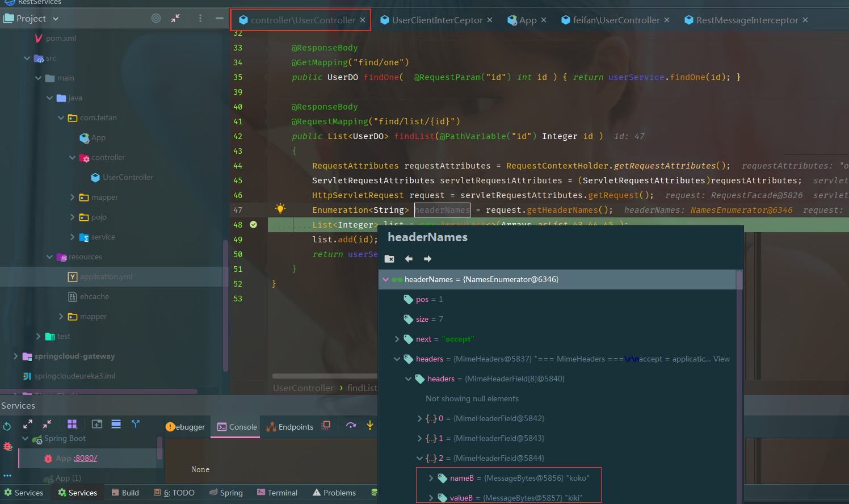The image size is (849, 504).
Task: Open UserController in project tree
Action: coord(128,177)
